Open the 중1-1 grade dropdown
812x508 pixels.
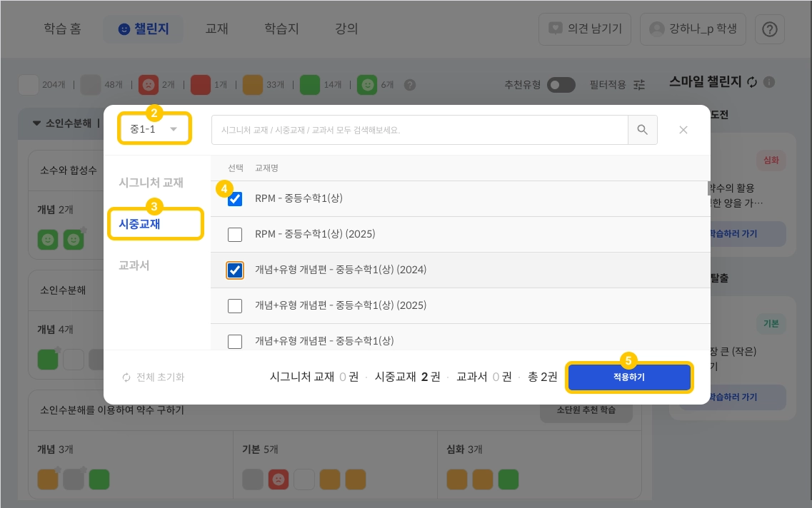(x=154, y=129)
